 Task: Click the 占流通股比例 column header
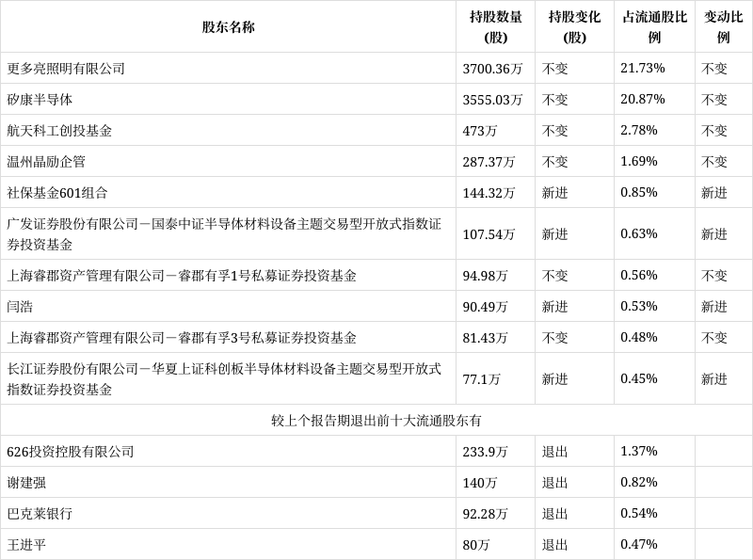(x=653, y=27)
